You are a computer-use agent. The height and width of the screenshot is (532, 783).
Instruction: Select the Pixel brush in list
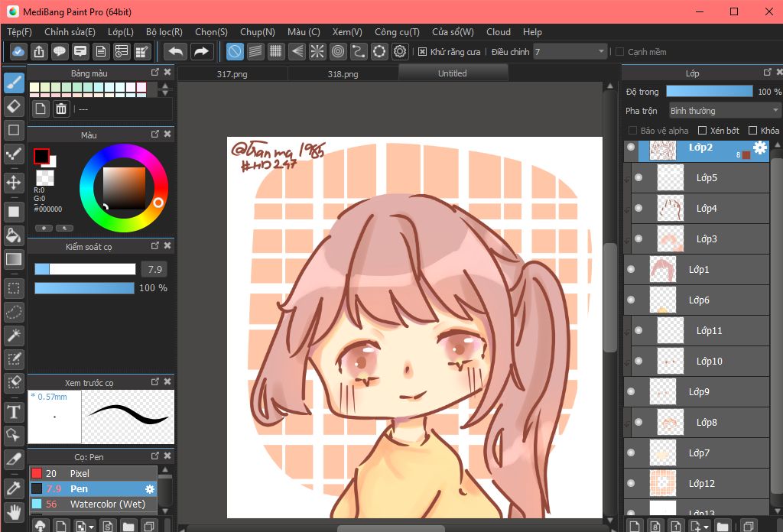tap(93, 473)
